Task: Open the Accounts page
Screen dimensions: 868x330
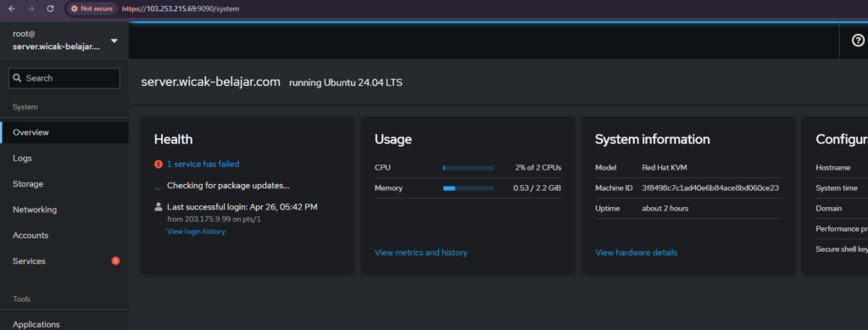Action: point(64,235)
